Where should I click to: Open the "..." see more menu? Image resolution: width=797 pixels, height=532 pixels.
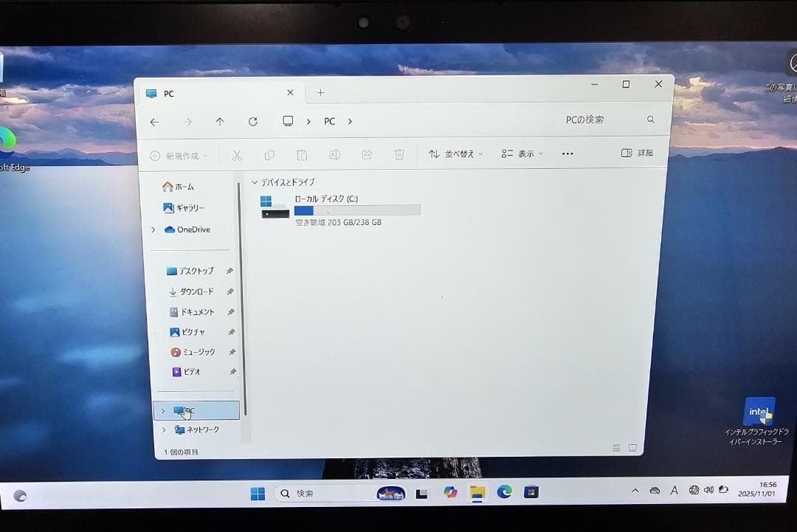pos(567,153)
